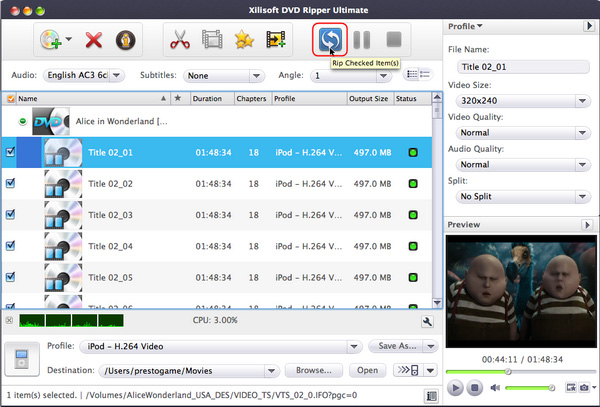600x407 pixels.
Task: Open the Audio track dropdown
Action: pyautogui.click(x=83, y=75)
